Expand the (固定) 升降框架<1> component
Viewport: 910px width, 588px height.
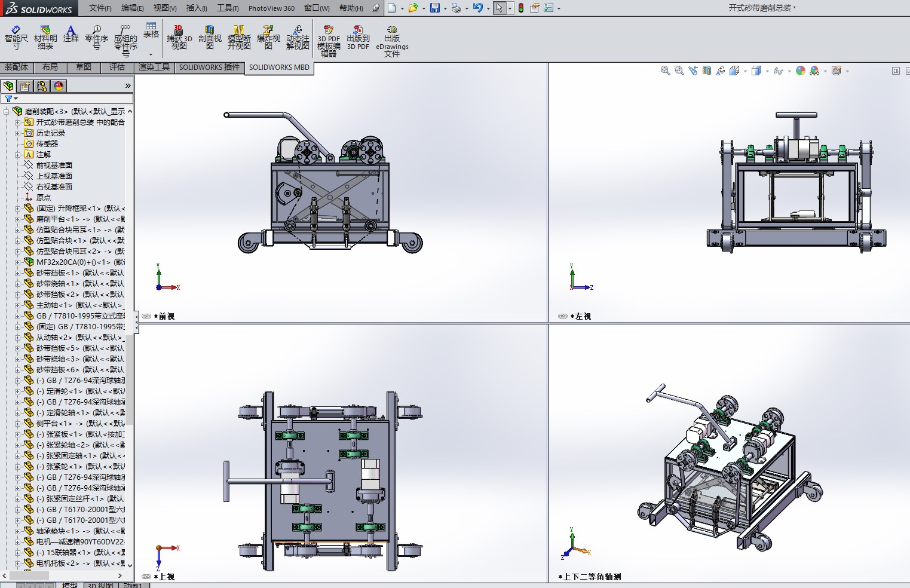(17, 209)
